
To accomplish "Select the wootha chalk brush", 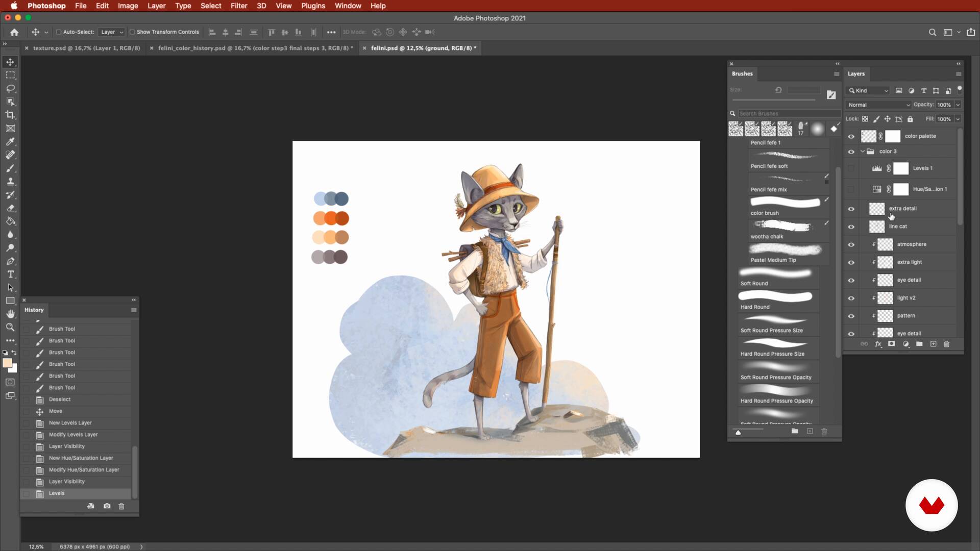I will pos(789,231).
